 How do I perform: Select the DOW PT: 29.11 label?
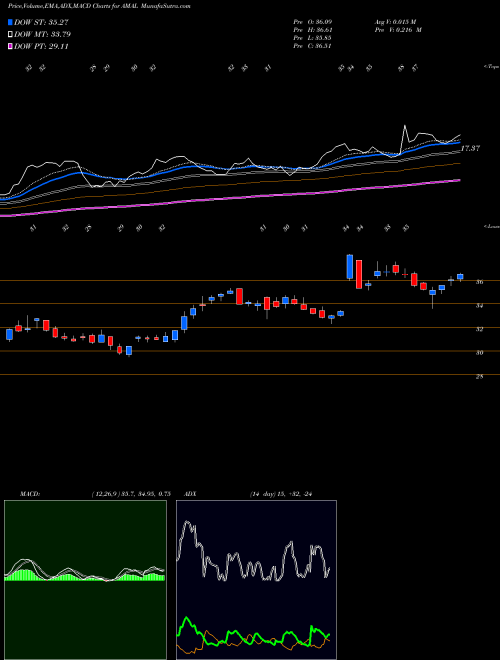(41, 46)
